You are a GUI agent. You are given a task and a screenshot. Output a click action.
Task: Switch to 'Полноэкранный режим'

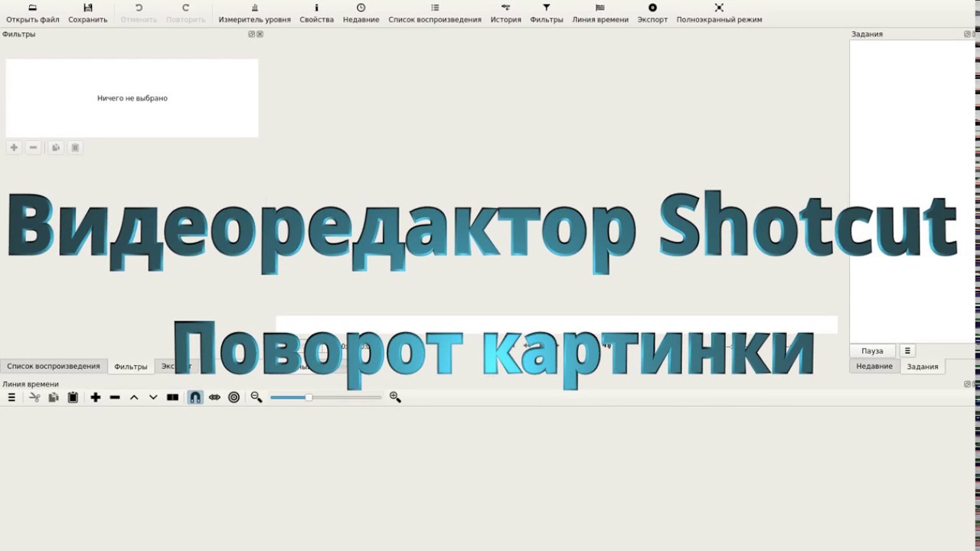719,13
